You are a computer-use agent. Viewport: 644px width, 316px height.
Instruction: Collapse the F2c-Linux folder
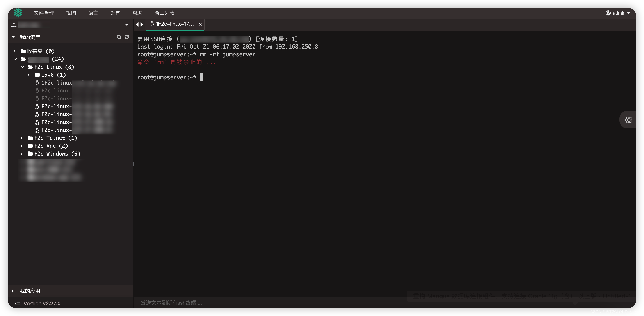pyautogui.click(x=23, y=67)
